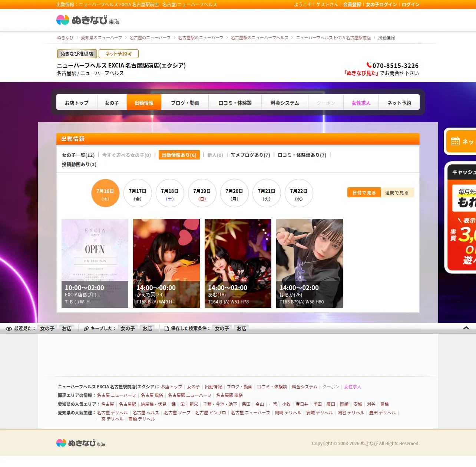Click the ぬきなび breadcrumb link
Viewport: 476px width, 467px height.
[65, 38]
